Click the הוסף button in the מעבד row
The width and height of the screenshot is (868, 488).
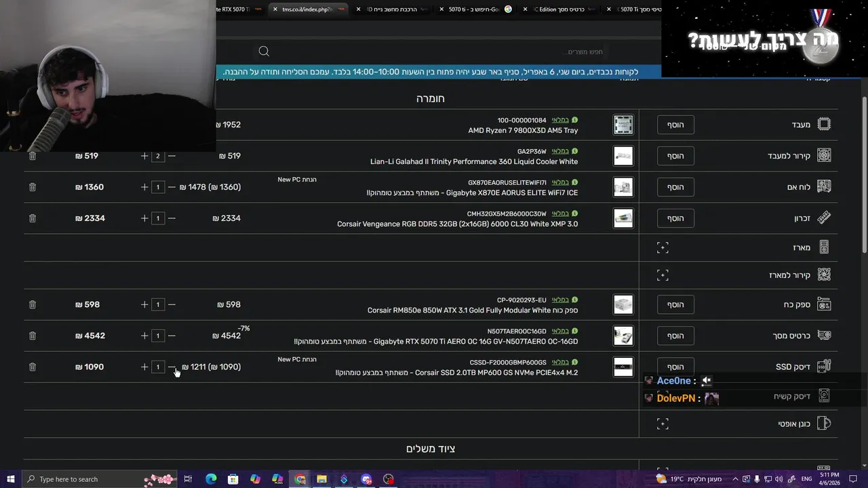click(x=675, y=125)
